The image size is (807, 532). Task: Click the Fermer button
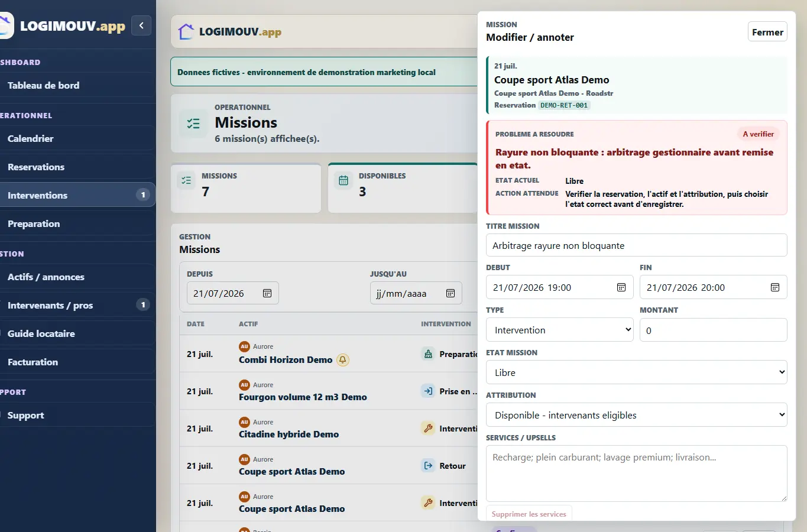click(x=767, y=32)
